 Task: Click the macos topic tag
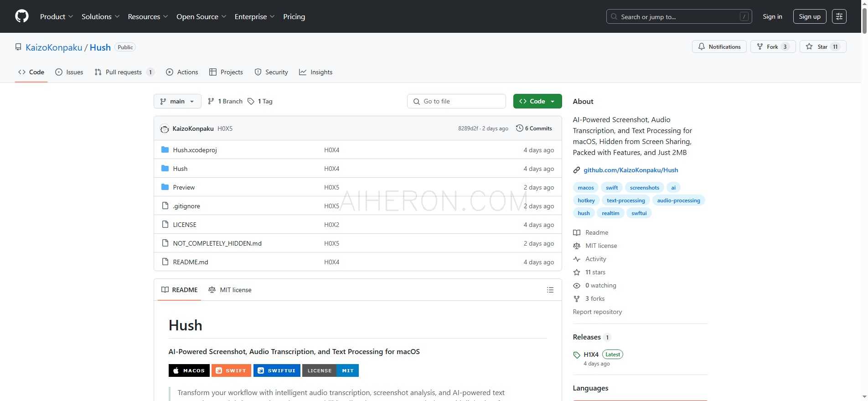[586, 187]
